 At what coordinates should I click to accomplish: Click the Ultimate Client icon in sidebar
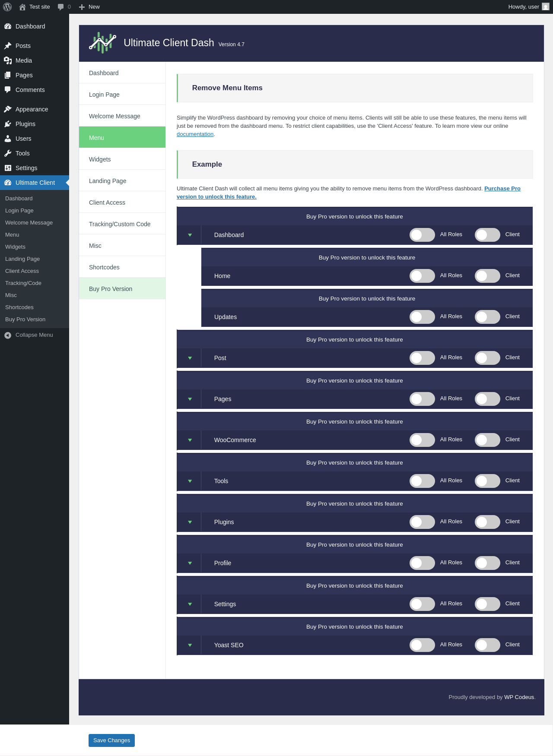(8, 183)
